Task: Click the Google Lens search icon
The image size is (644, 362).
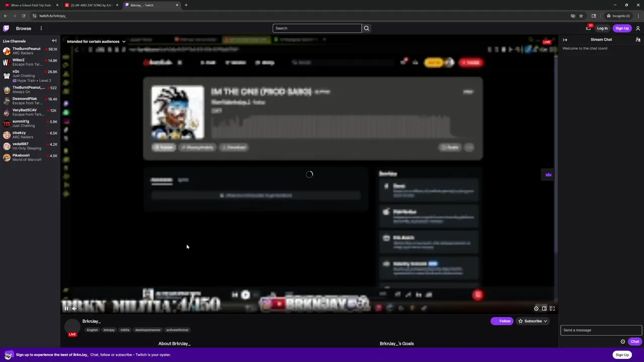Action: (x=594, y=16)
